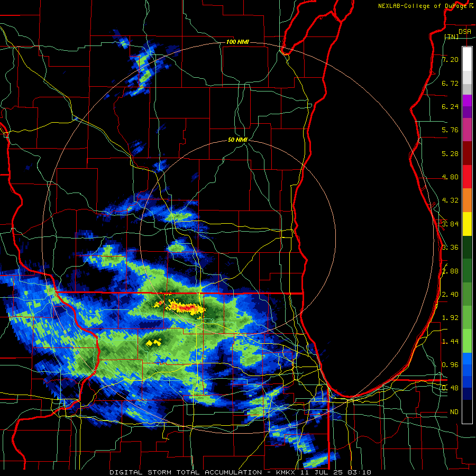Click the 'NEXLAB-College of DuPage' credit text
The image size is (476, 476).
pyautogui.click(x=423, y=6)
